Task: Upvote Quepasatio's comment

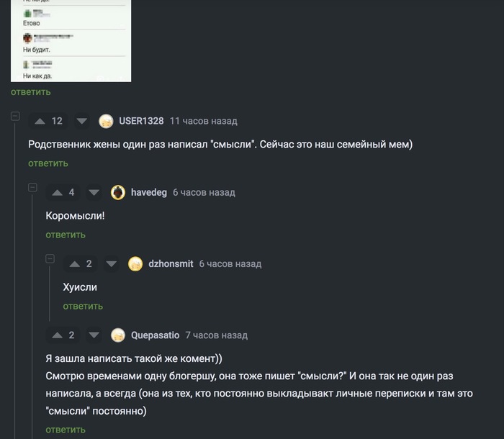Action: tap(57, 335)
